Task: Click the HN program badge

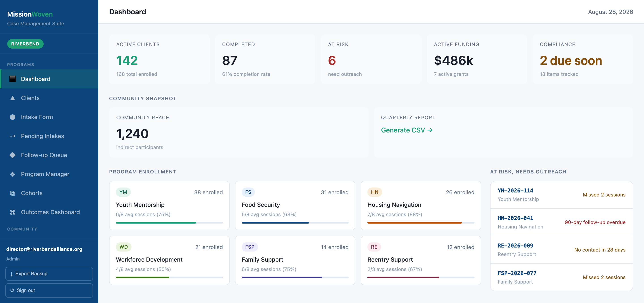Action: coord(375,192)
